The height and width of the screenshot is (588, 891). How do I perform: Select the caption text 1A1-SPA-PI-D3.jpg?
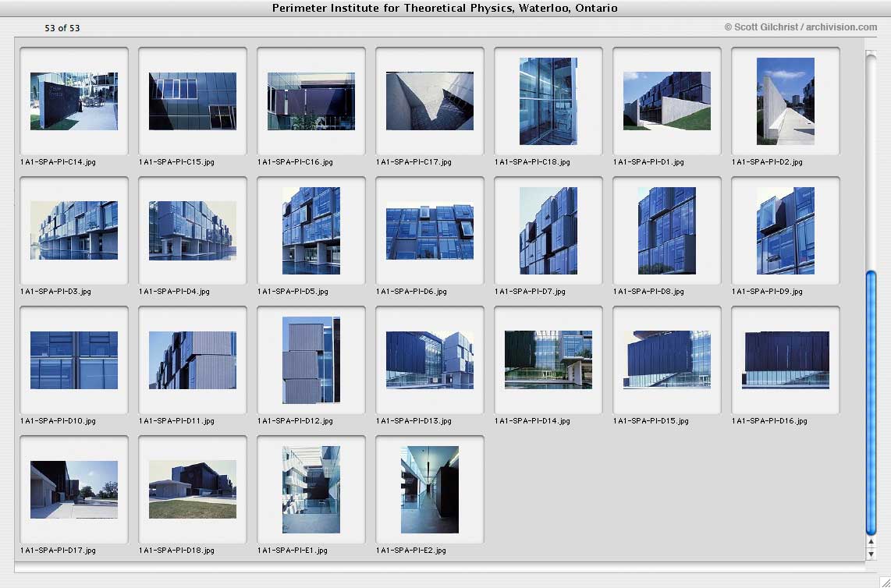pyautogui.click(x=55, y=292)
